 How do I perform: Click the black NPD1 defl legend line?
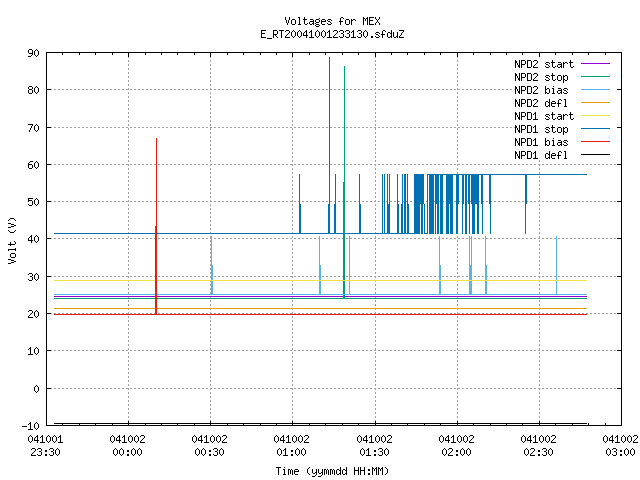coord(595,155)
